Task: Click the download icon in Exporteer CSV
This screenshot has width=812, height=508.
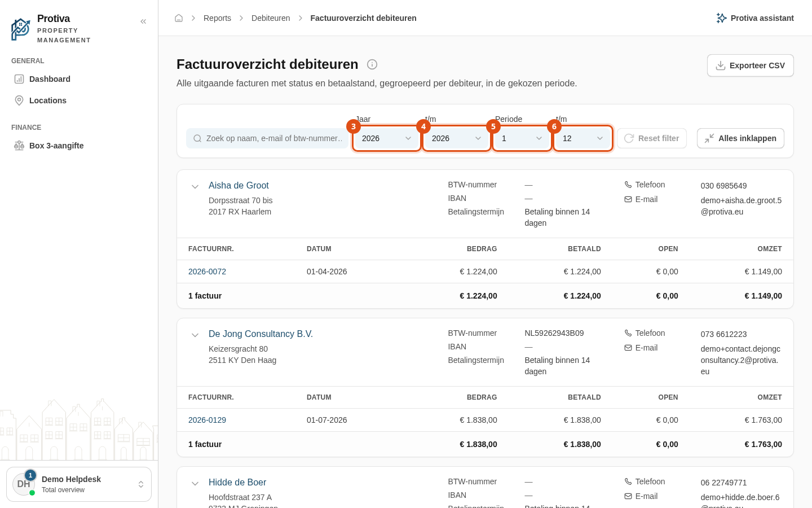Action: (x=721, y=65)
